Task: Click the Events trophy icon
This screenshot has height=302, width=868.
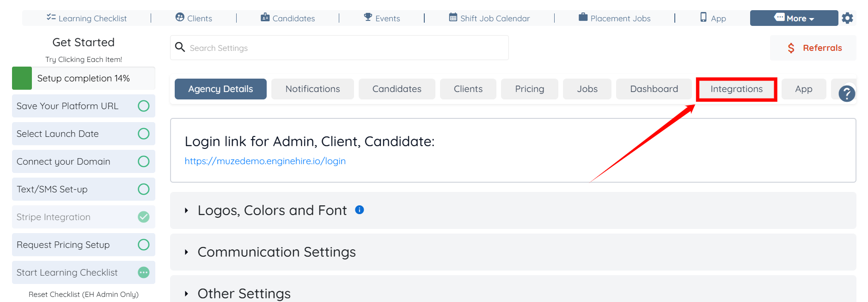Action: pyautogui.click(x=368, y=18)
